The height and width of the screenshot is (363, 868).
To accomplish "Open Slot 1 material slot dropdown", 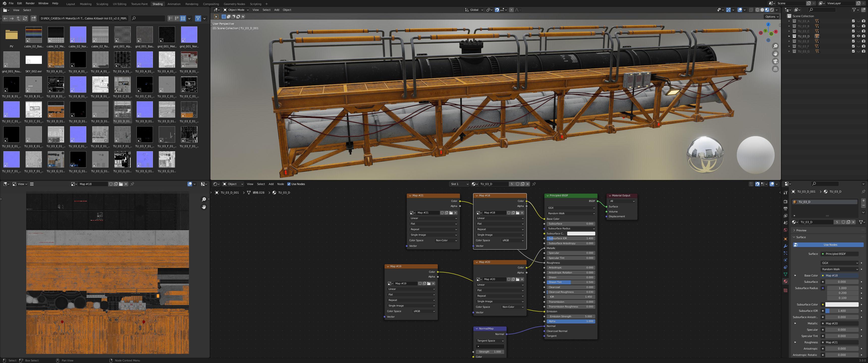I will pos(459,184).
